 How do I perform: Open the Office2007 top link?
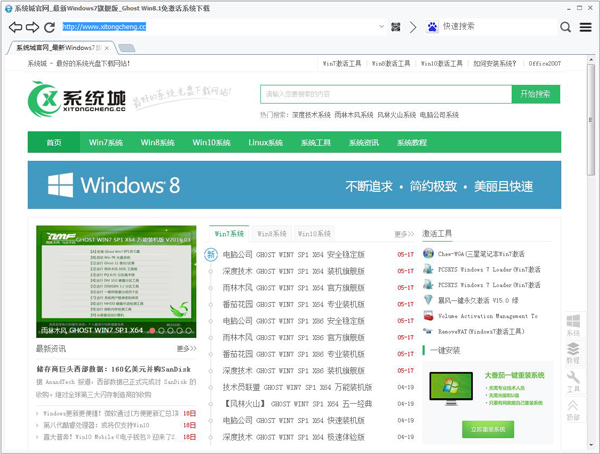pos(545,64)
